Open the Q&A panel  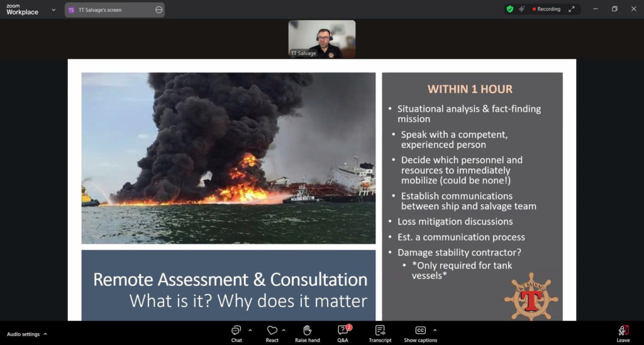click(343, 331)
